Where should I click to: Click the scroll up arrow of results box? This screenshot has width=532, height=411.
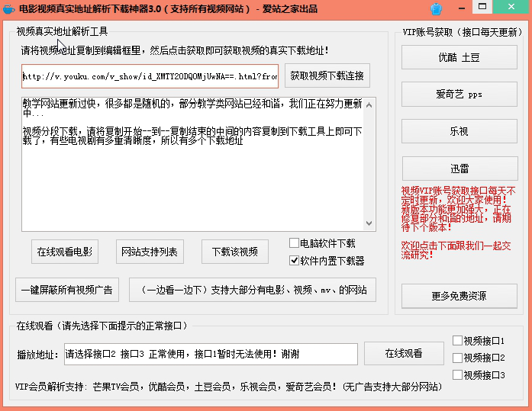[x=369, y=105]
